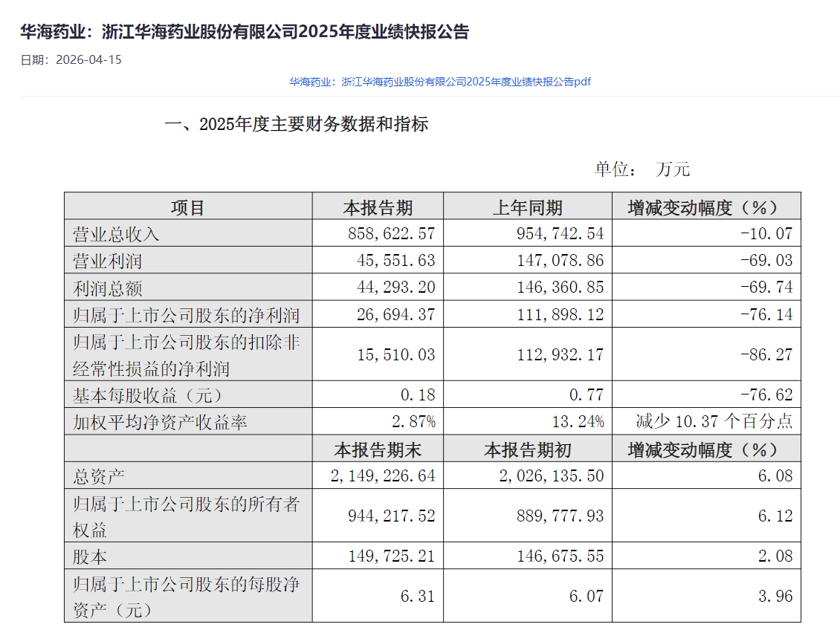Click the section heading 一、2025年度主要财务数据和指标
The image size is (840, 630).
coord(296,124)
